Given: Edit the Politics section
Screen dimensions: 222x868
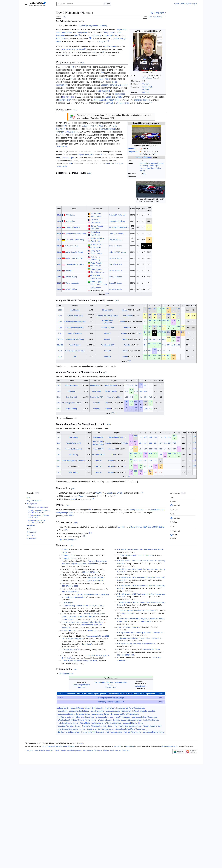Looking at the screenshot, I should click(x=68, y=505).
